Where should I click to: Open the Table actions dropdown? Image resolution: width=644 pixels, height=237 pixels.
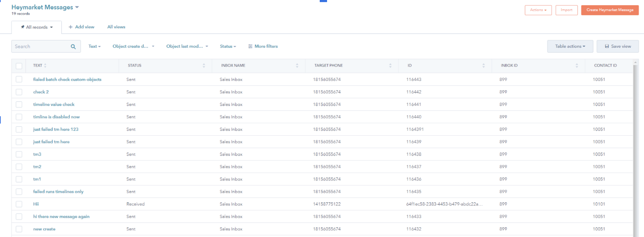570,46
